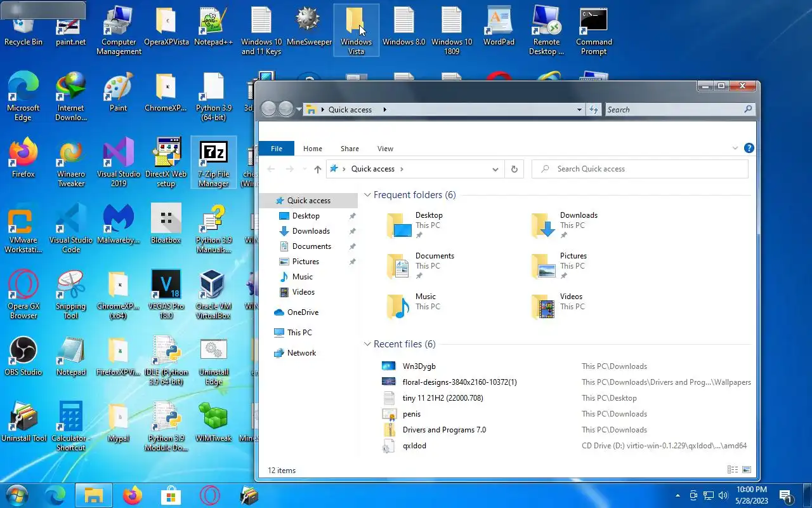Collapse the Frequent folders group

(367, 195)
